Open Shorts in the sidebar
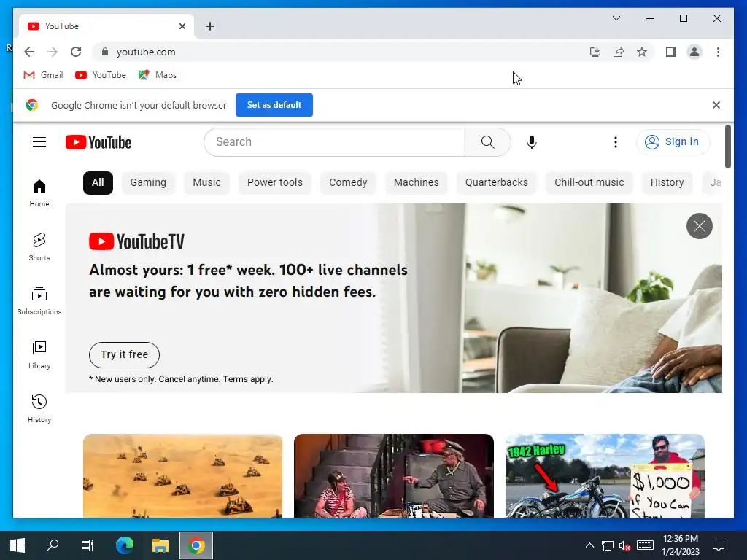The height and width of the screenshot is (560, 747). 39,246
